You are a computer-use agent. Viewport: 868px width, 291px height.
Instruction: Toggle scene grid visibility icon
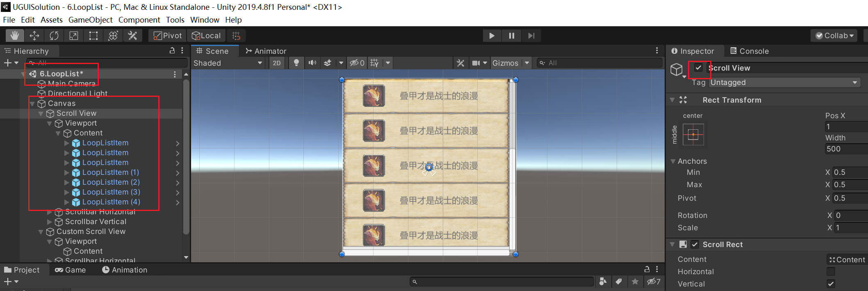click(x=374, y=63)
